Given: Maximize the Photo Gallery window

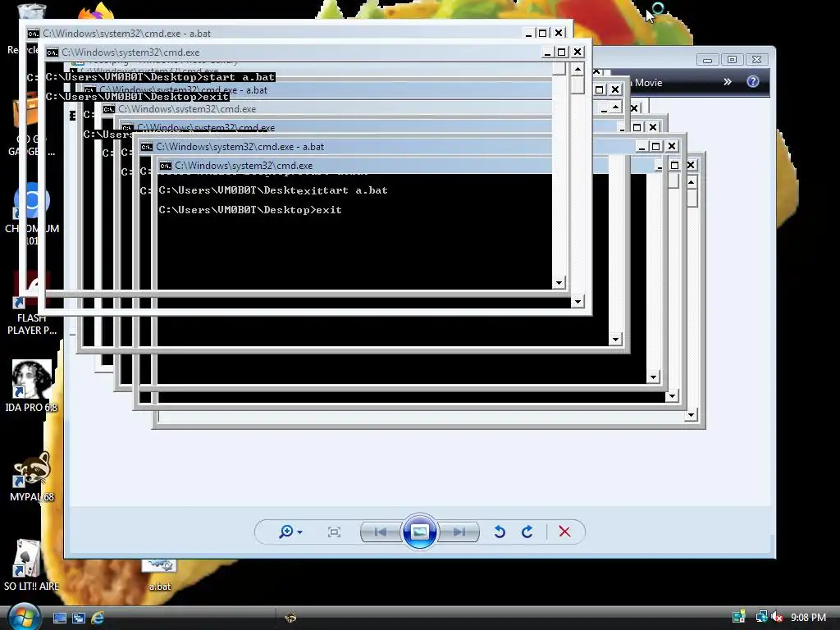Looking at the screenshot, I should 732,59.
